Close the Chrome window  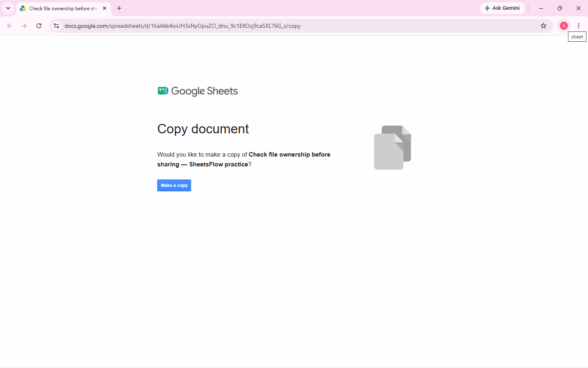coord(579,8)
